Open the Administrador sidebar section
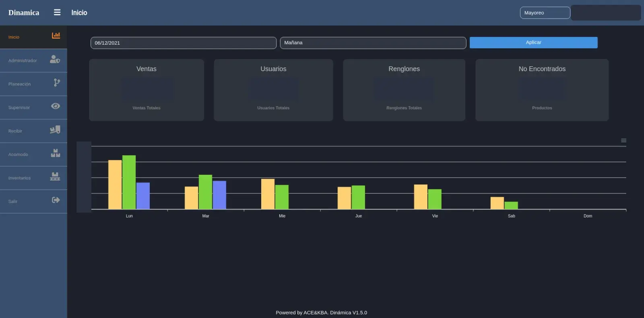Screen dimensions: 644x318 tap(33, 61)
